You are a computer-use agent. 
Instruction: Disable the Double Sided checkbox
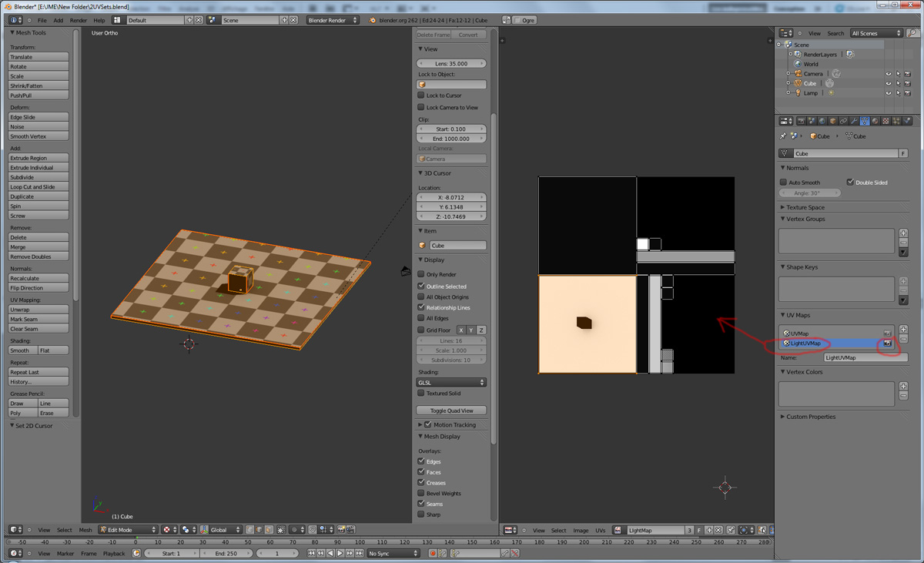tap(850, 183)
